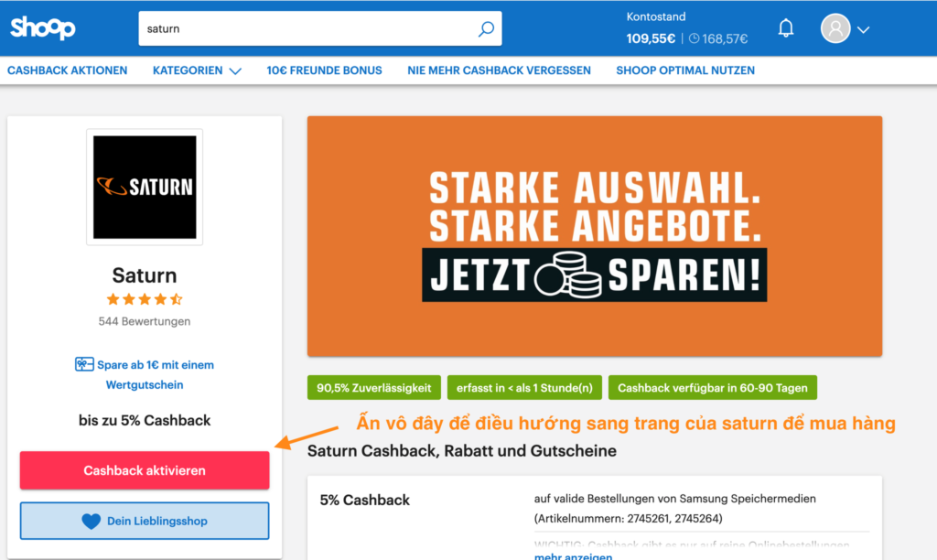Screen dimensions: 937x560
Task: Open the Starke Auswahl orange banner
Action: pyautogui.click(x=595, y=236)
